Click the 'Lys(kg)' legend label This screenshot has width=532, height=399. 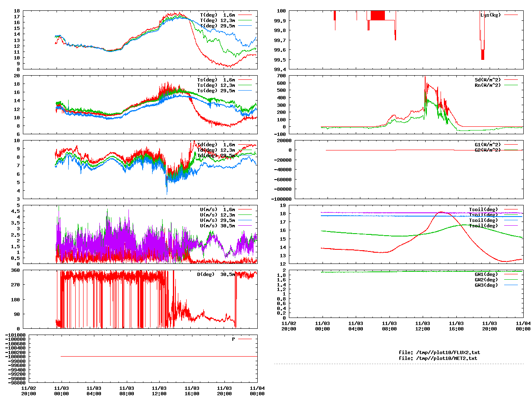(491, 15)
